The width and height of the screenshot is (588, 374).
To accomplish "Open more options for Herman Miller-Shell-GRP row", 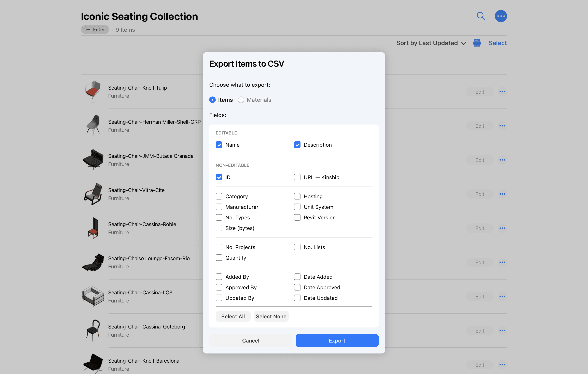I will tap(502, 126).
